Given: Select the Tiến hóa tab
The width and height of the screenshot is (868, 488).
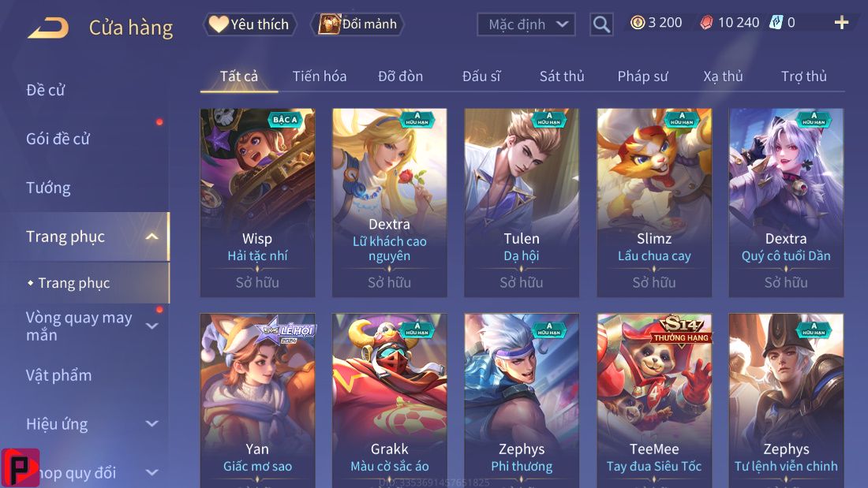Looking at the screenshot, I should 320,76.
